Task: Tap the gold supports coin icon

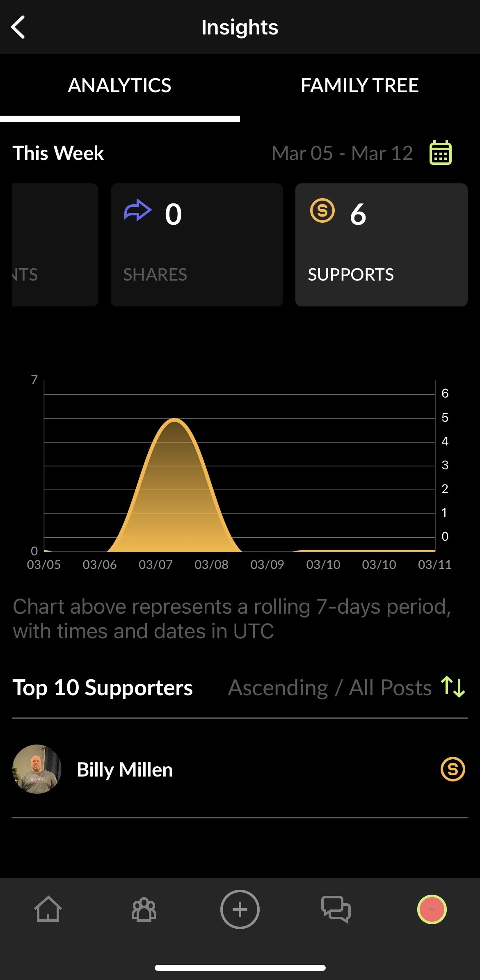Action: click(x=322, y=210)
